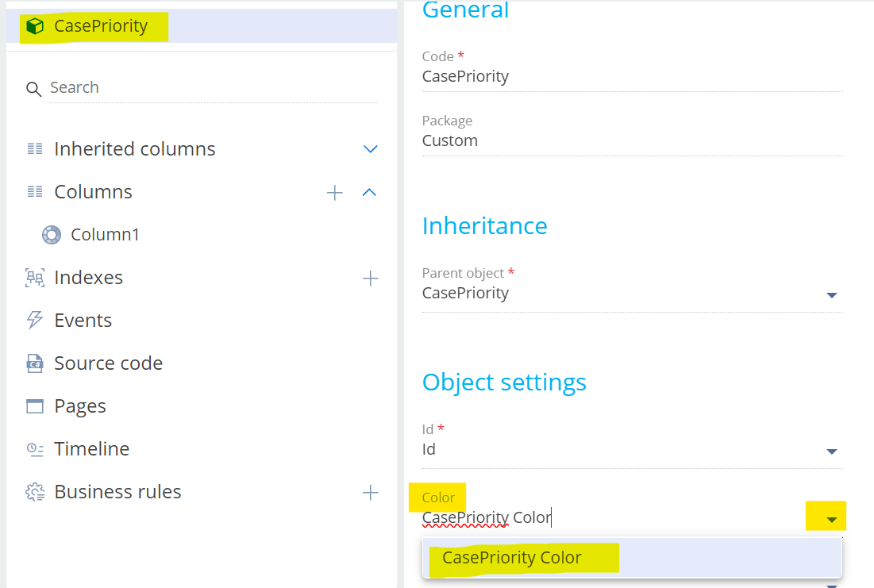Image resolution: width=874 pixels, height=588 pixels.
Task: Click the Pages icon in the sidebar
Action: click(x=33, y=405)
